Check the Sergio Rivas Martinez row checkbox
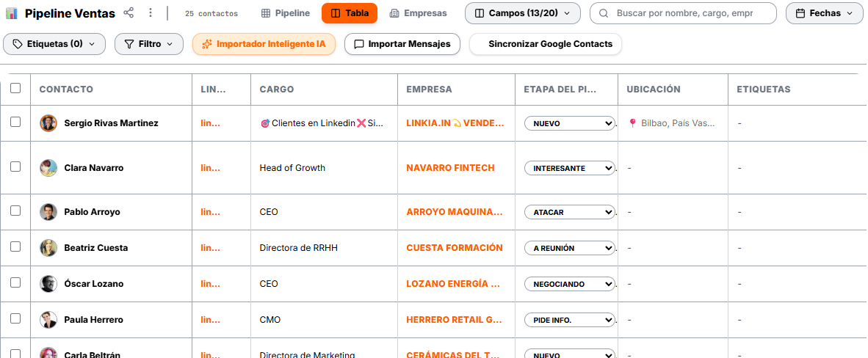This screenshot has width=868, height=358. coord(15,122)
